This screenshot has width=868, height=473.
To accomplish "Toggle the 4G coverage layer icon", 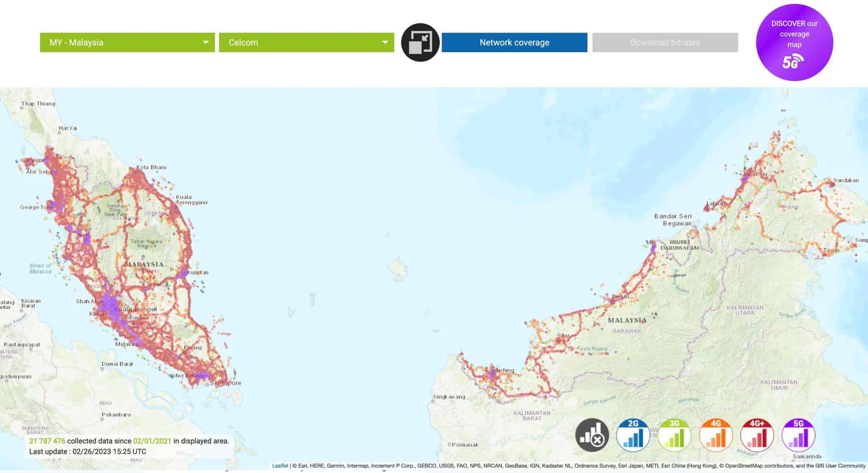I will click(x=715, y=435).
